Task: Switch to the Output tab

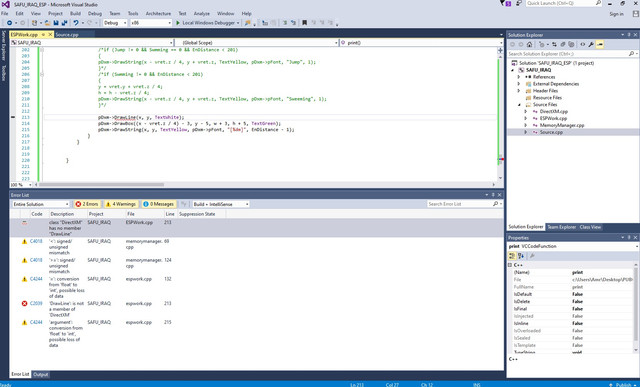Action: pos(40,374)
